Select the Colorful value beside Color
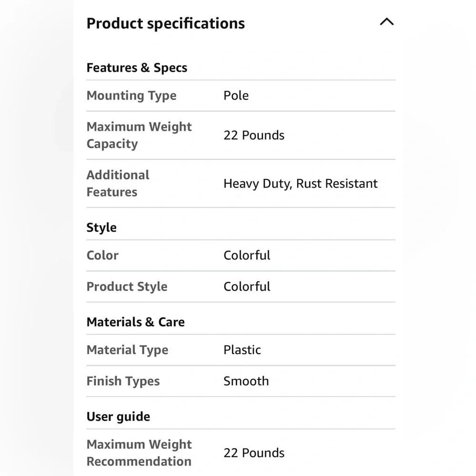 point(247,255)
